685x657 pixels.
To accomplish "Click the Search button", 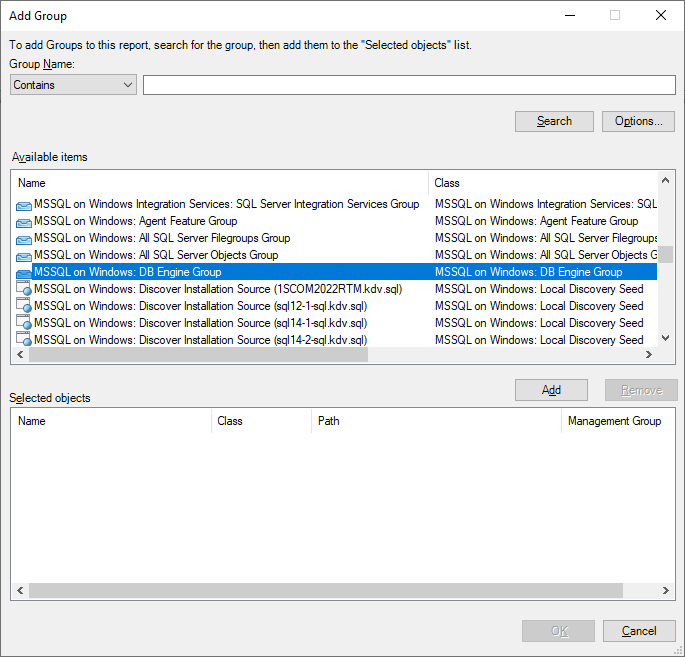I will [x=554, y=121].
